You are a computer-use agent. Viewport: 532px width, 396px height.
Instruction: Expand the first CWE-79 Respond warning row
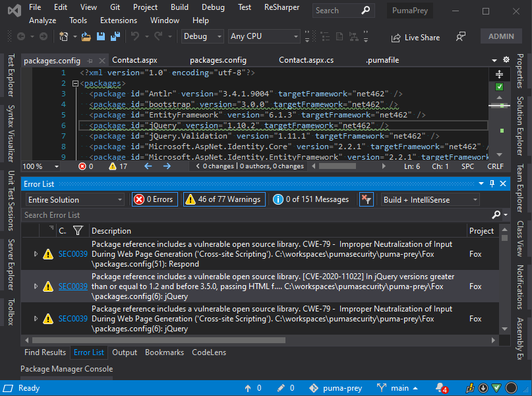click(36, 254)
